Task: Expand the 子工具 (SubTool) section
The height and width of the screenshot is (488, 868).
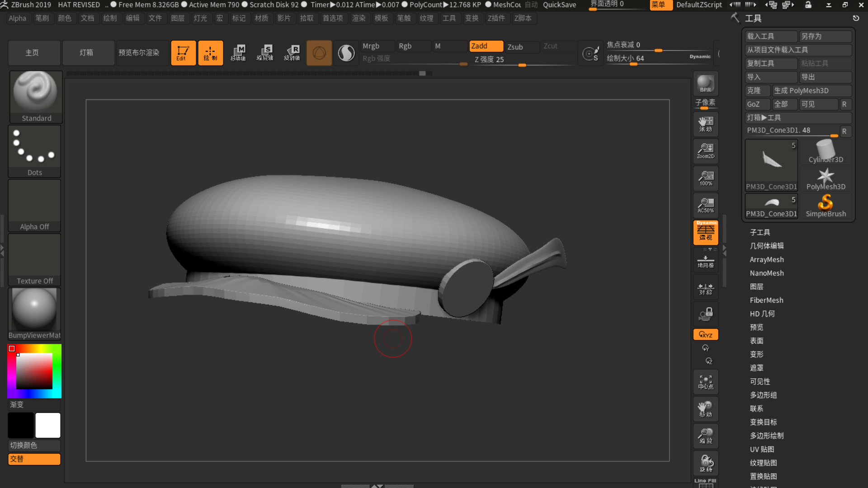Action: pos(760,232)
